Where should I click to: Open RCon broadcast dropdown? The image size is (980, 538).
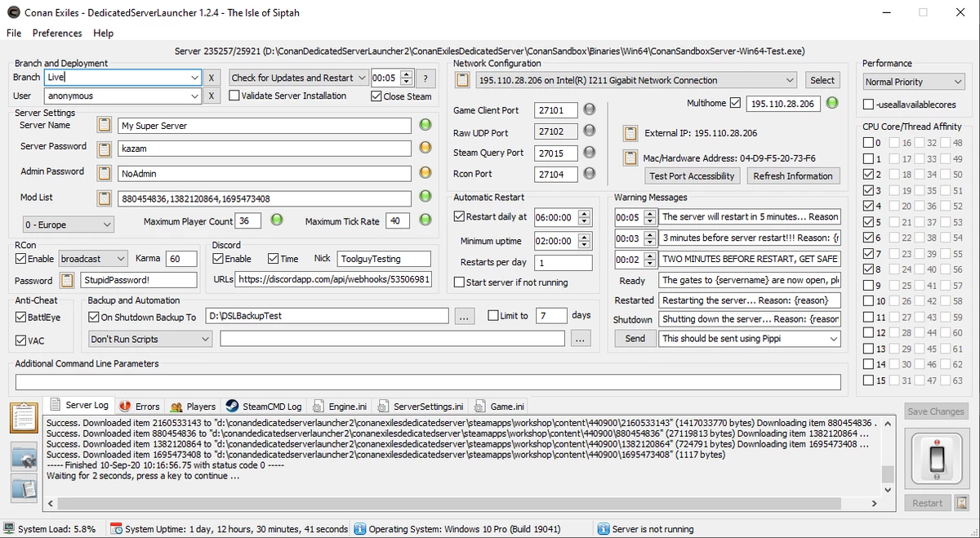click(x=93, y=259)
